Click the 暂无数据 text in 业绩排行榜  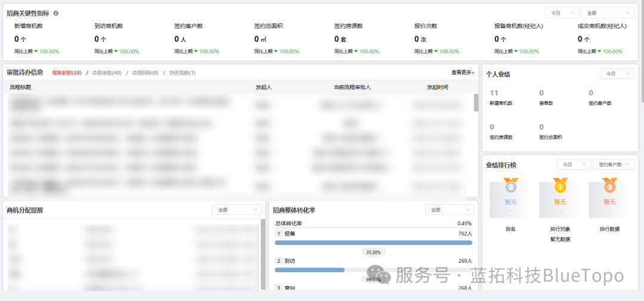[x=560, y=239]
